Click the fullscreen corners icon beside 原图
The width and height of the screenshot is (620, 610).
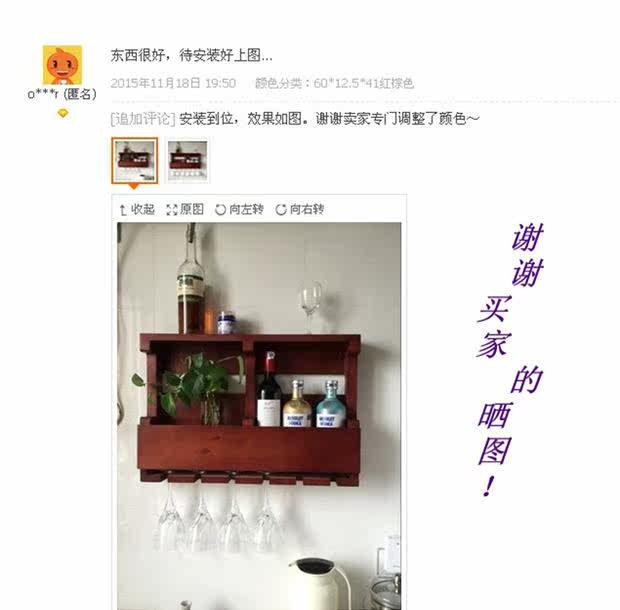coord(172,210)
